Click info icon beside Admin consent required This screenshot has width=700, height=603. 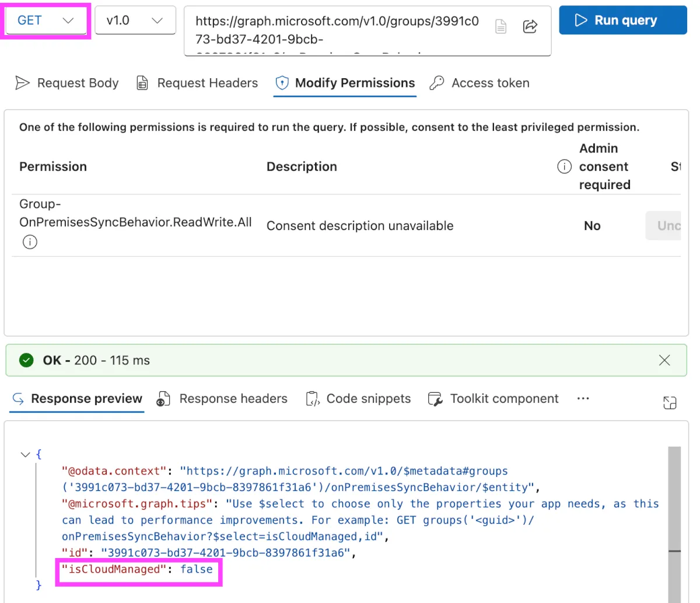pos(564,167)
